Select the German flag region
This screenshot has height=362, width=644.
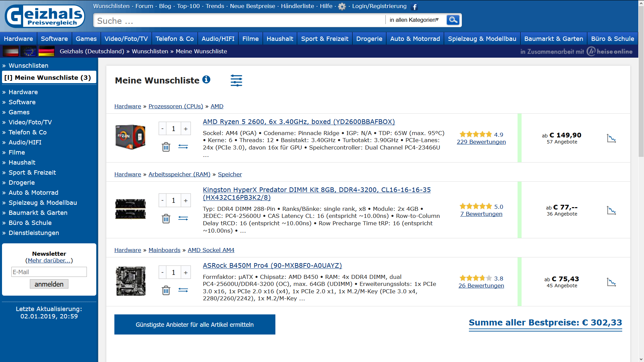pos(46,51)
